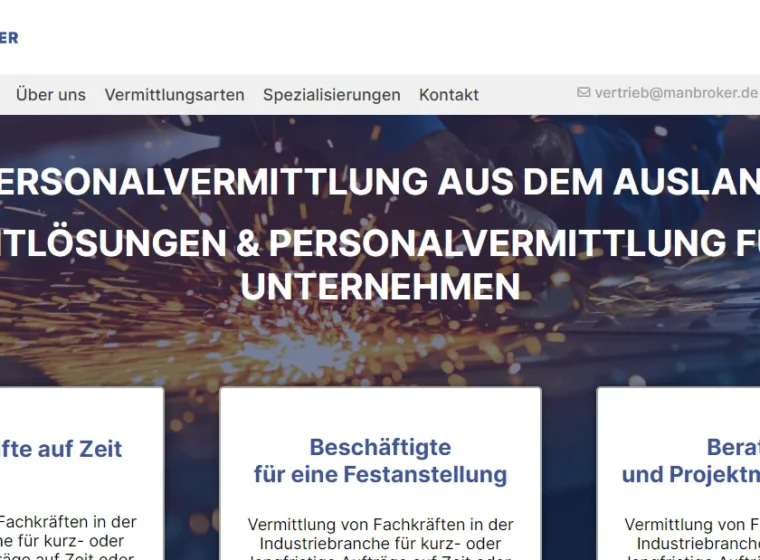Click the partial logo text at top left
The height and width of the screenshot is (560, 760).
[x=9, y=38]
